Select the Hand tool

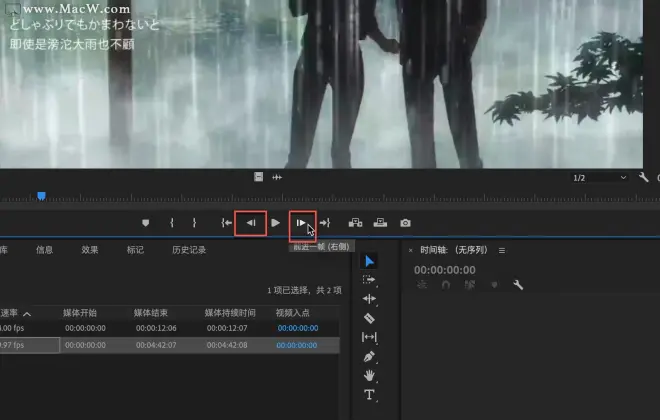(369, 375)
